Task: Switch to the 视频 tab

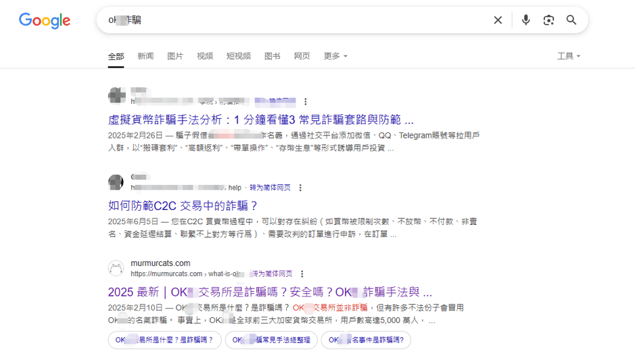Action: coord(205,56)
